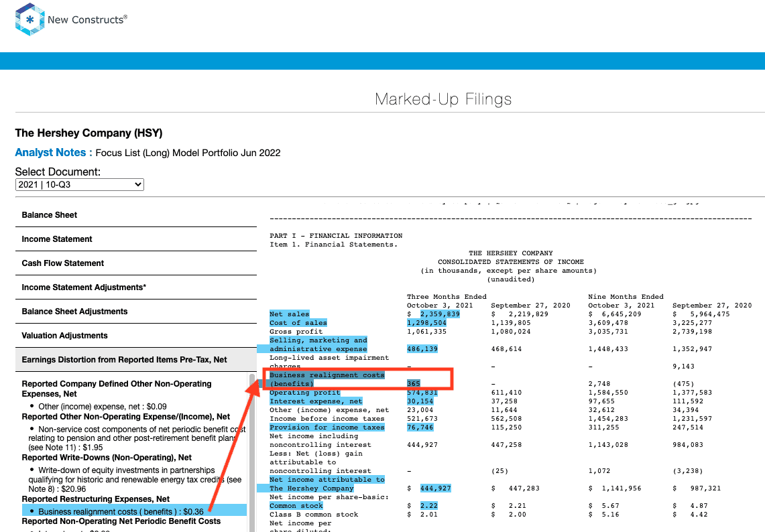Click the highlighted 2.22 per share value

click(x=429, y=506)
